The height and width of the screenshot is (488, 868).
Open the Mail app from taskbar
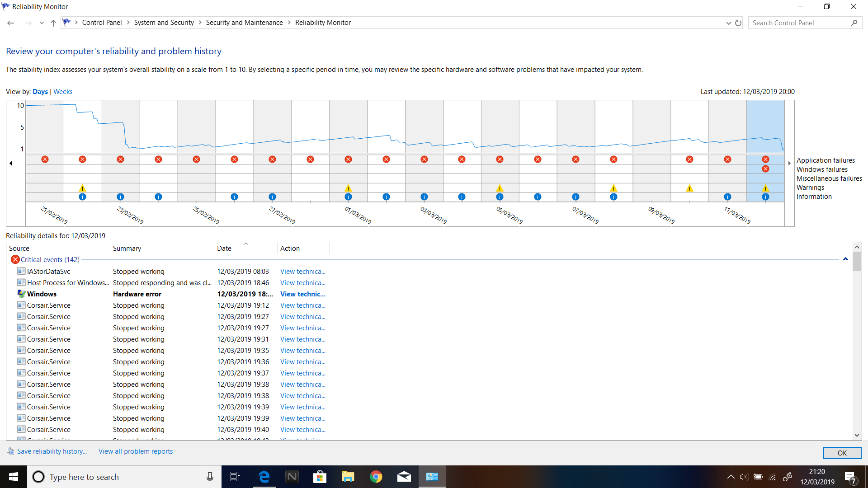(x=404, y=477)
